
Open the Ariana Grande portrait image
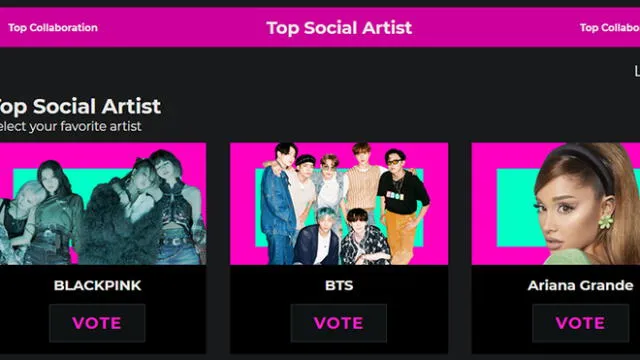(x=556, y=203)
